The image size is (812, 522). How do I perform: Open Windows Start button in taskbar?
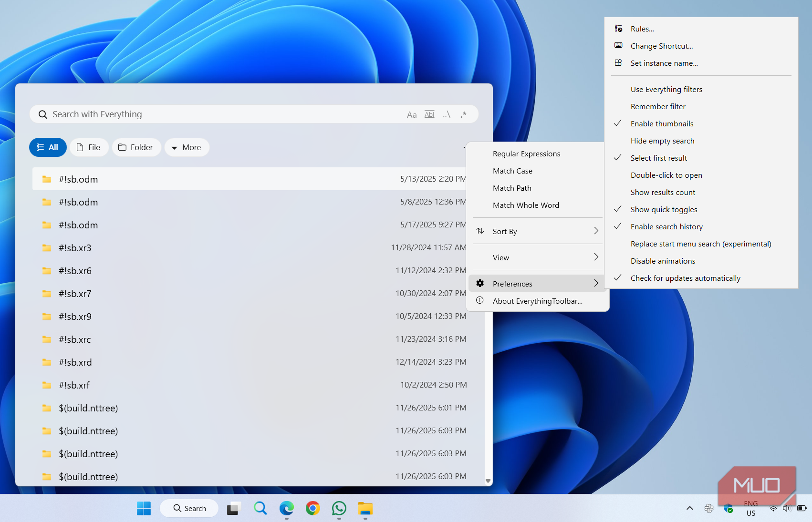click(144, 509)
